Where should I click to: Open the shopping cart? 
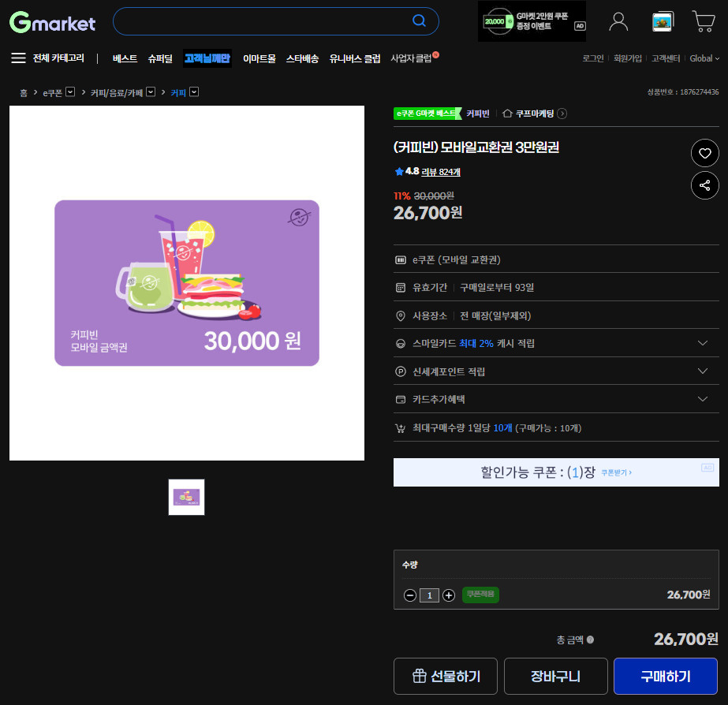click(703, 21)
